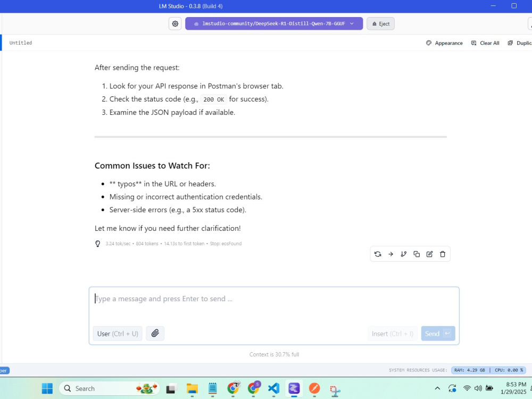This screenshot has height=399, width=532.
Task: Click Insert (Ctrl + I) button
Action: click(x=393, y=334)
